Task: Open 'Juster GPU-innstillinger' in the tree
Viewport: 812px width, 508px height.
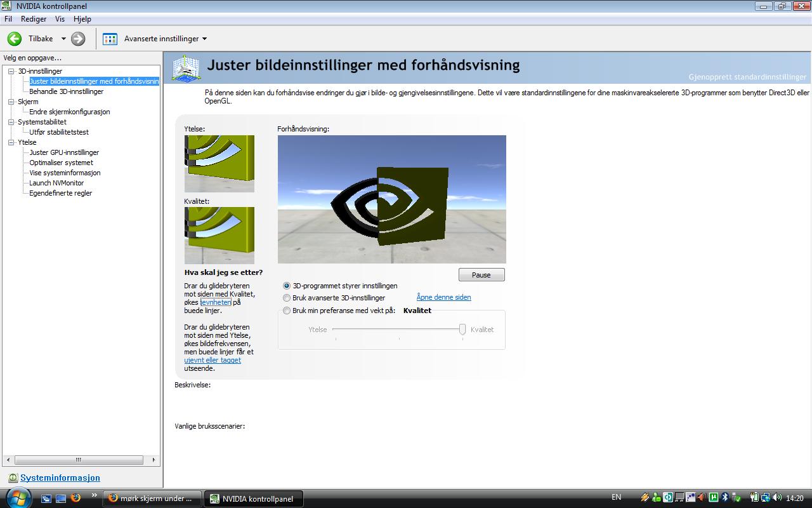Action: (64, 152)
